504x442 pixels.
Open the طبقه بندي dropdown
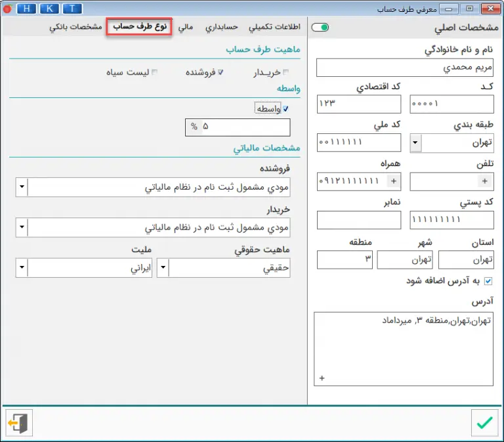415,143
